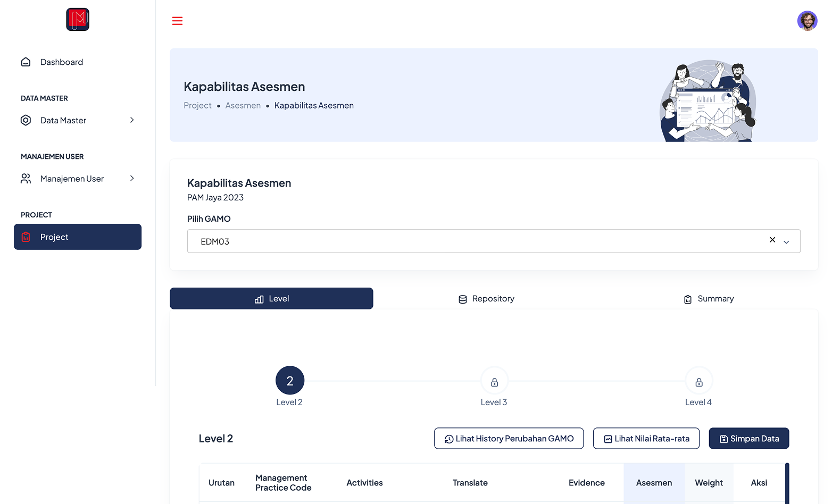Open the Pilih GAMO dropdown
Viewport: 832px width, 504px height.
[x=786, y=242]
